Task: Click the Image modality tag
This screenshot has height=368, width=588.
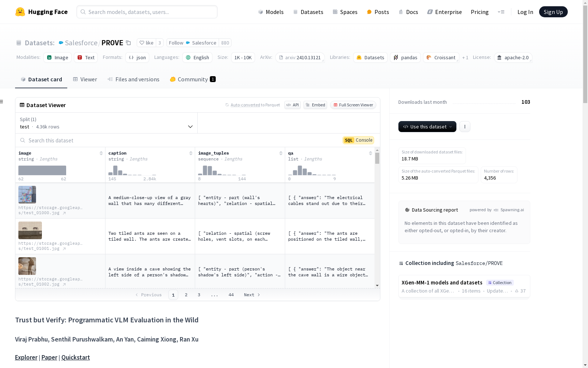Action: pos(58,57)
